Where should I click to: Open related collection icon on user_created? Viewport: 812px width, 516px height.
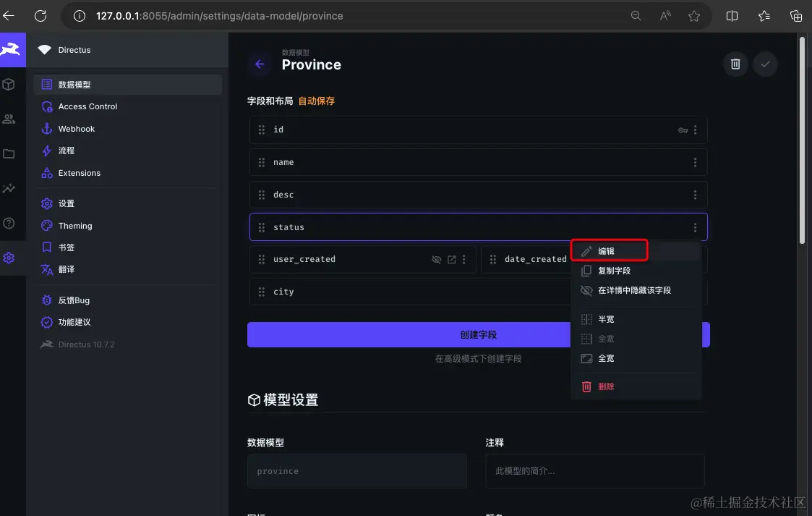click(452, 260)
